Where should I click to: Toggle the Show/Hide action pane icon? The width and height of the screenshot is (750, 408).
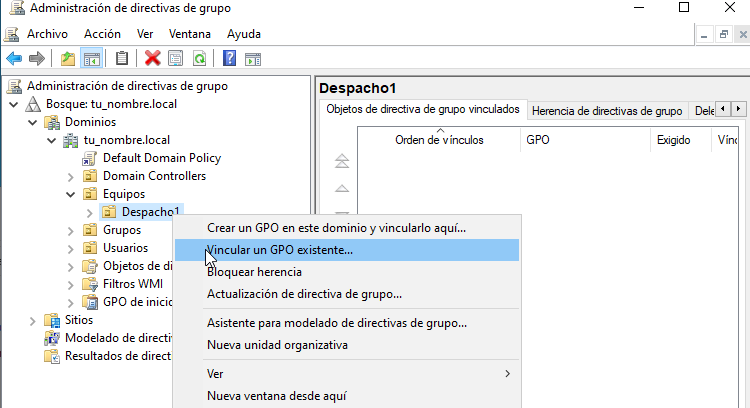[x=253, y=59]
